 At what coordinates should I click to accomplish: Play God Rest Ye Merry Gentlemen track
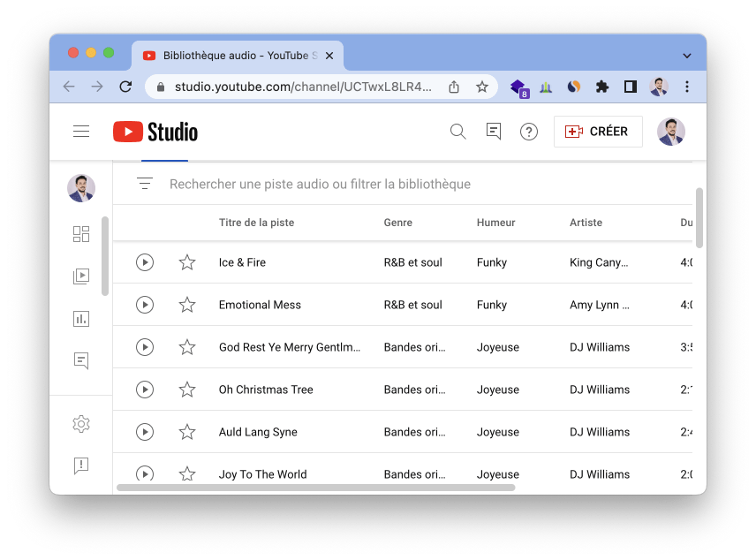pos(145,347)
